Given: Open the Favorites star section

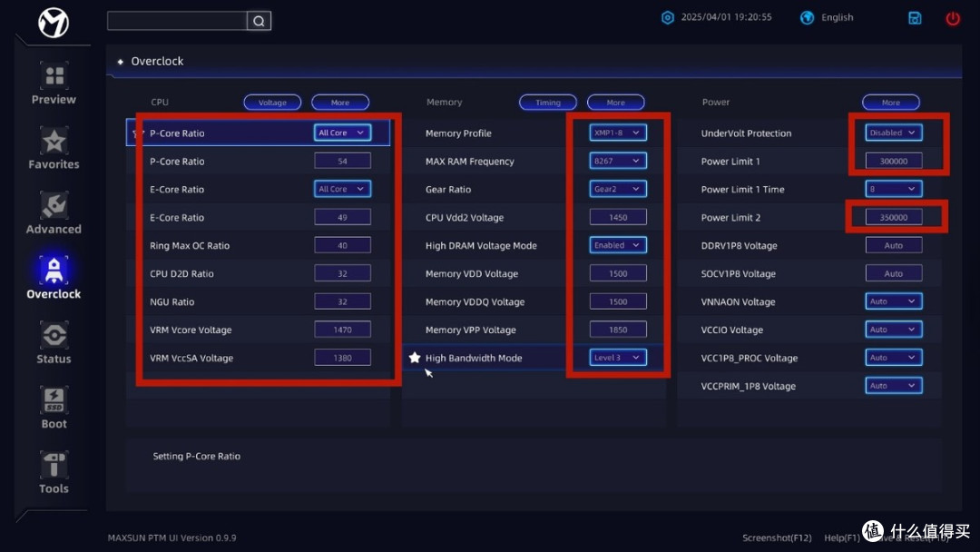Looking at the screenshot, I should point(54,149).
